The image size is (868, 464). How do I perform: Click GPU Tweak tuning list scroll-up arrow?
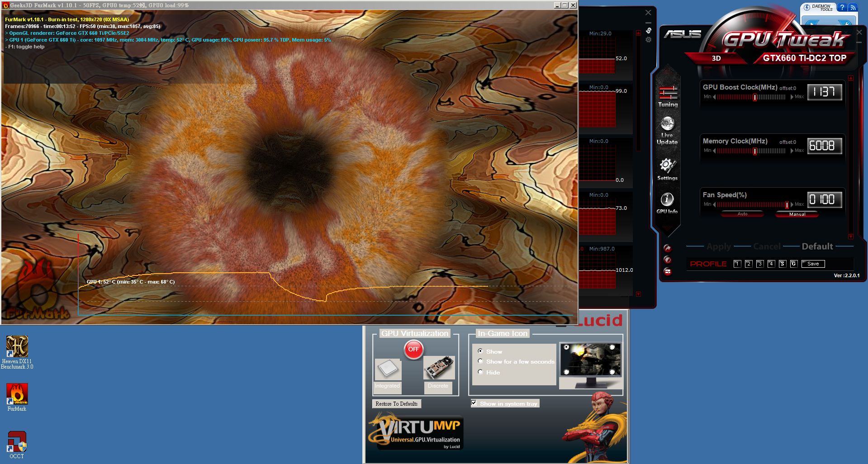(x=851, y=78)
